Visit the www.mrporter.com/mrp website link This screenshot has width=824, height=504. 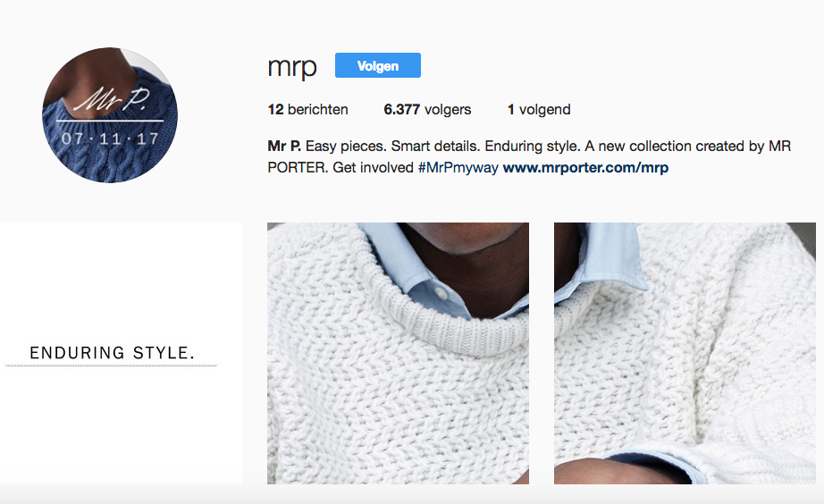[585, 168]
